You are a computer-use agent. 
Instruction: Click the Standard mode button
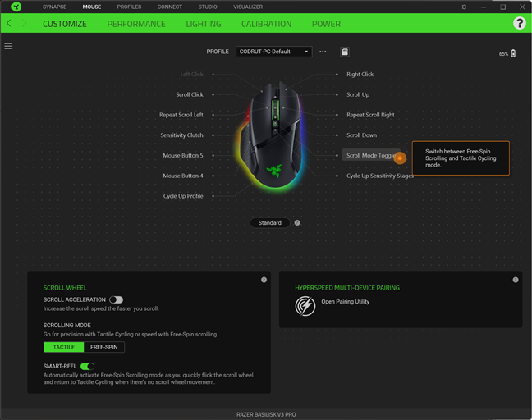tap(270, 222)
